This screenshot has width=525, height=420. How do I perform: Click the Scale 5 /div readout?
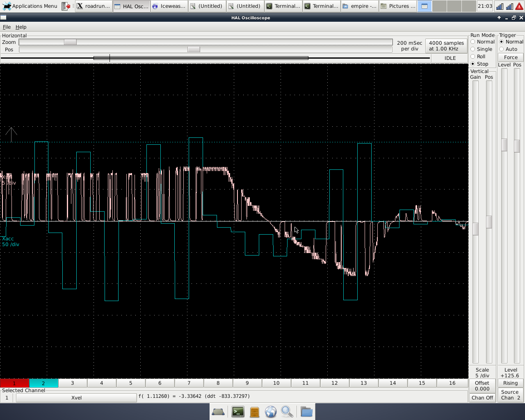click(x=482, y=373)
